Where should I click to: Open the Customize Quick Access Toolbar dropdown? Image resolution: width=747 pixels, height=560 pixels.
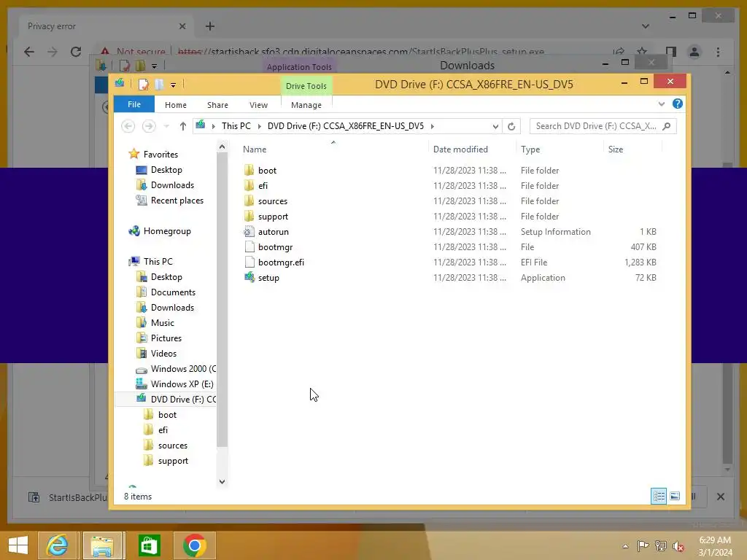pos(173,85)
